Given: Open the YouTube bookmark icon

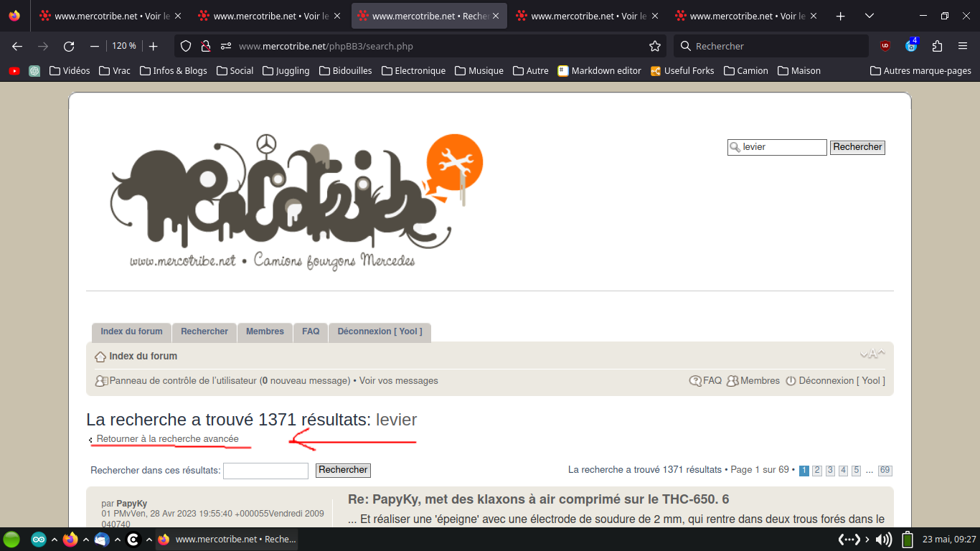Looking at the screenshot, I should pyautogui.click(x=14, y=70).
